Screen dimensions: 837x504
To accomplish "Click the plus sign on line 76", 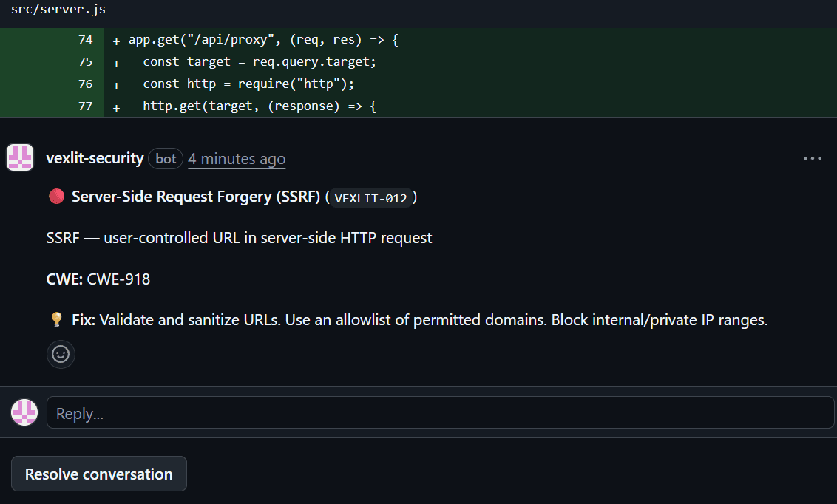I will tap(115, 84).
